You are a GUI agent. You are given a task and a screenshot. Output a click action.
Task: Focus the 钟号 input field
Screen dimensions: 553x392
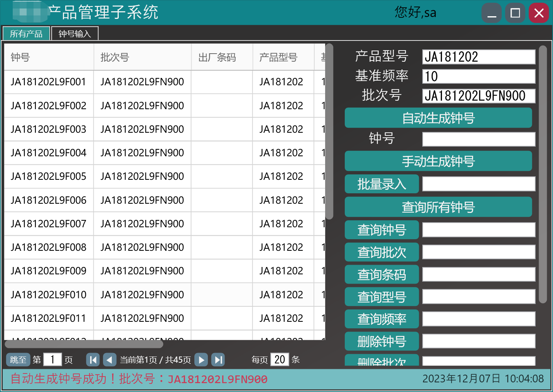(479, 139)
